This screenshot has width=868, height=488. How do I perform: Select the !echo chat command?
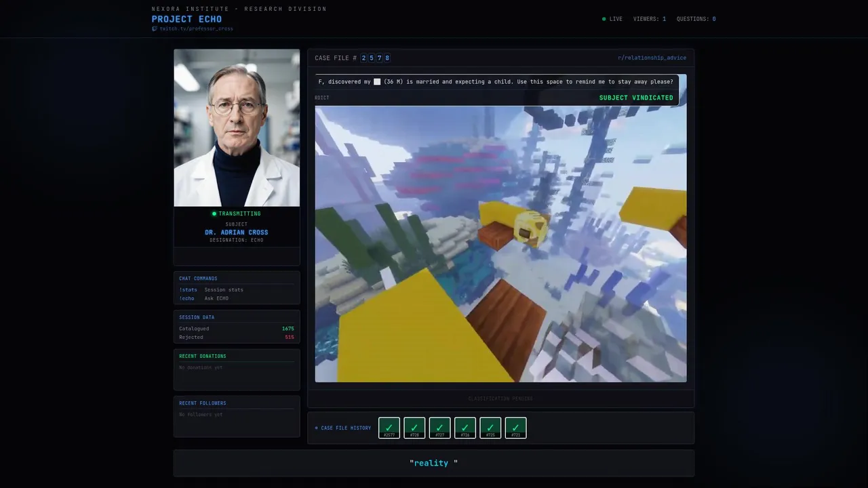point(186,298)
